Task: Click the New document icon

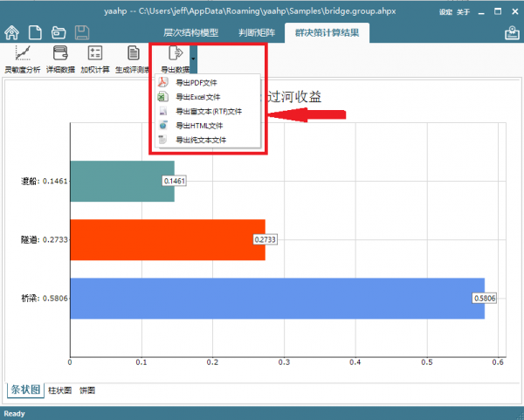Action: coord(35,32)
